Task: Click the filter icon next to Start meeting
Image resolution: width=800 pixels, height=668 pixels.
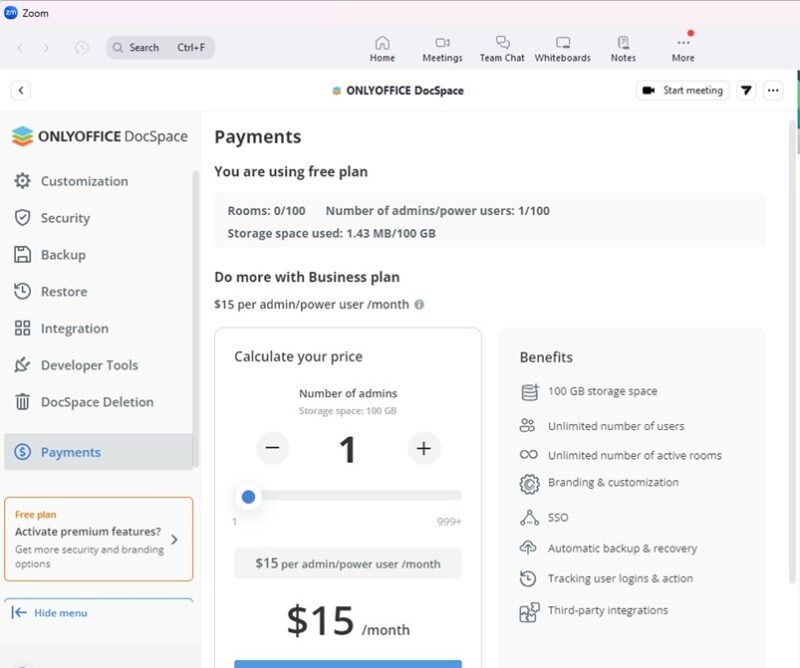Action: [x=746, y=90]
